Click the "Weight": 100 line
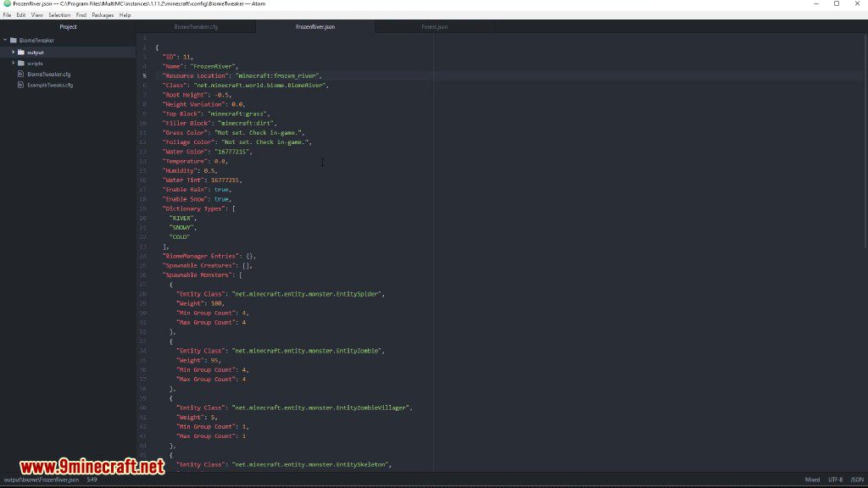Image resolution: width=868 pixels, height=488 pixels. pyautogui.click(x=200, y=303)
